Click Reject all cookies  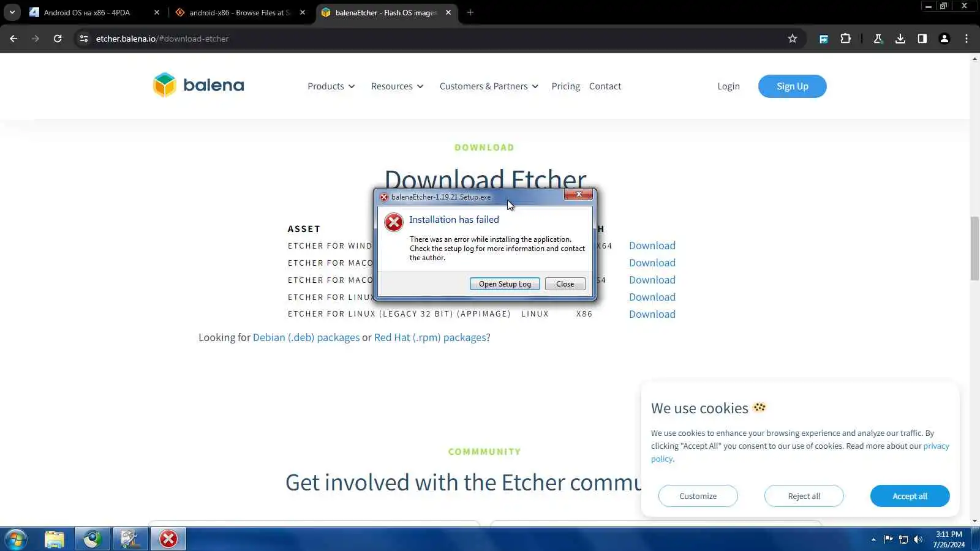point(804,496)
